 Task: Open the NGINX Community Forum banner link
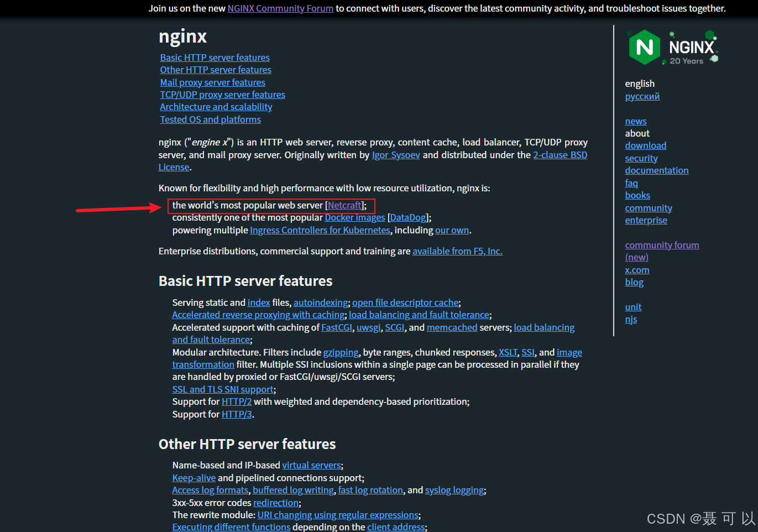pyautogui.click(x=280, y=8)
